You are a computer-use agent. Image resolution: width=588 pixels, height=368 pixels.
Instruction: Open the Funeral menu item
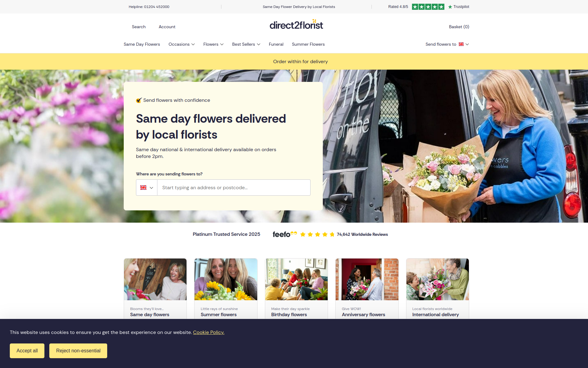coord(276,44)
